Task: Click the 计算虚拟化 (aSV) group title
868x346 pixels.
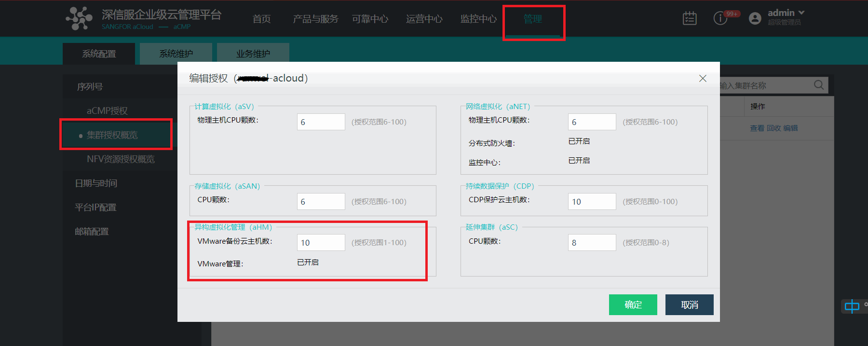Action: tap(224, 106)
